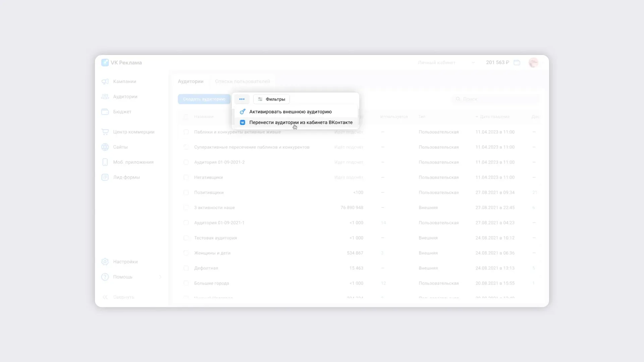This screenshot has height=362, width=644.
Task: Open Моб. приложения phone icon
Action: point(105,162)
